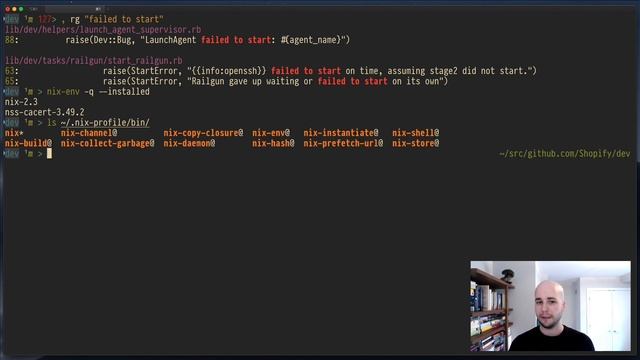Click the nss-cacert-3.49.2 output line

(44, 112)
